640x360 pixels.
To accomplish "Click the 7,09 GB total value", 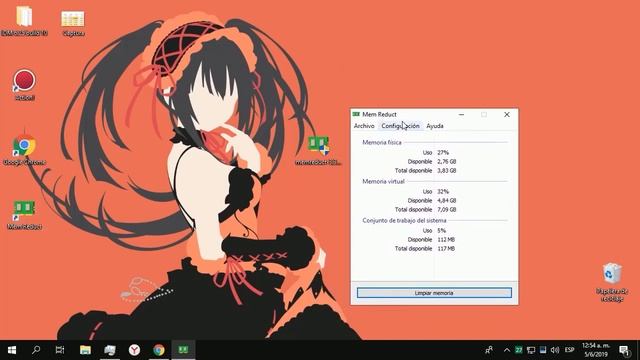I will tap(447, 209).
